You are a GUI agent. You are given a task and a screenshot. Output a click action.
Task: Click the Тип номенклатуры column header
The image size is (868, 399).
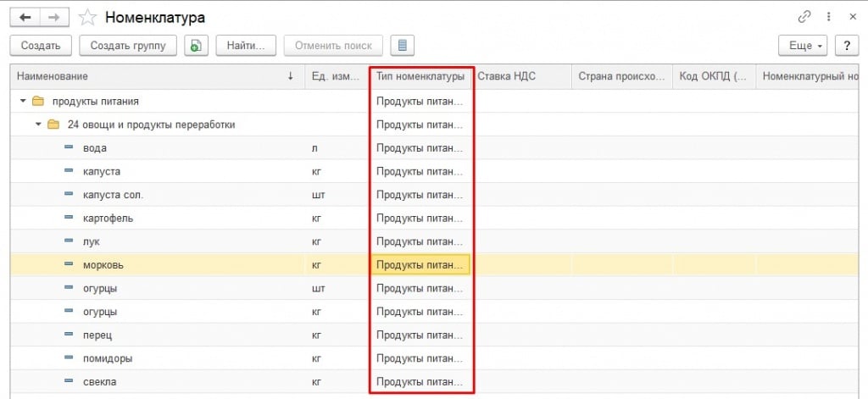pyautogui.click(x=420, y=77)
